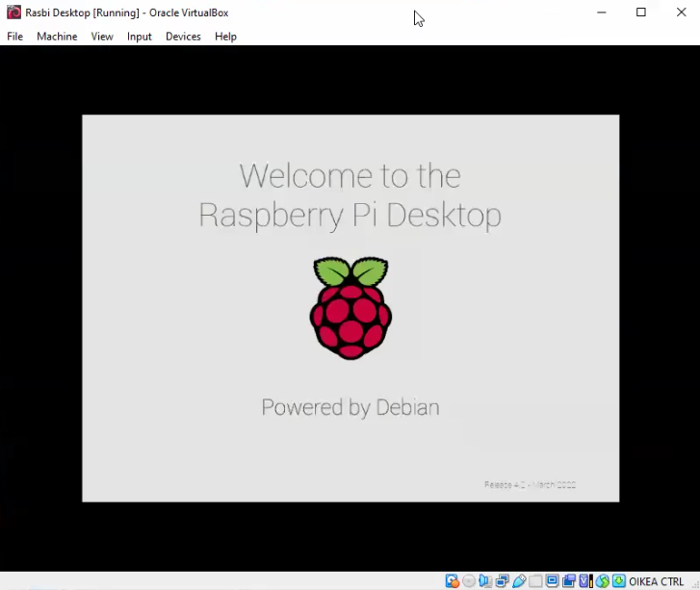The width and height of the screenshot is (700, 590).
Task: Open the File menu
Action: tap(14, 37)
